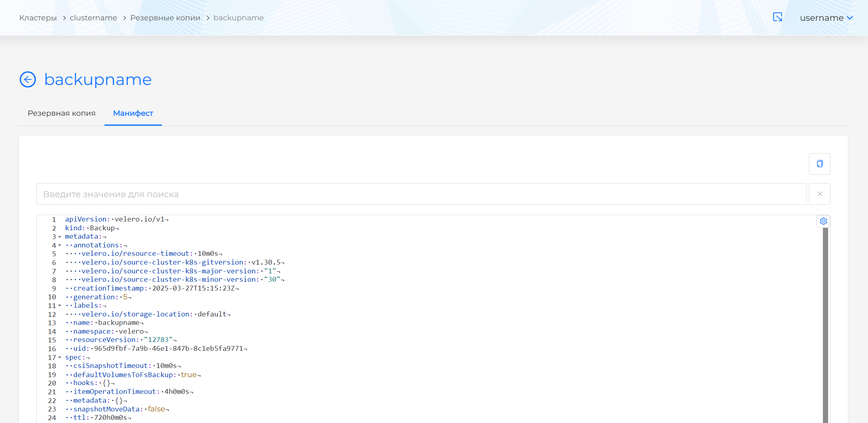Open editor settings via the gear icon
The height and width of the screenshot is (423, 868).
click(x=823, y=221)
